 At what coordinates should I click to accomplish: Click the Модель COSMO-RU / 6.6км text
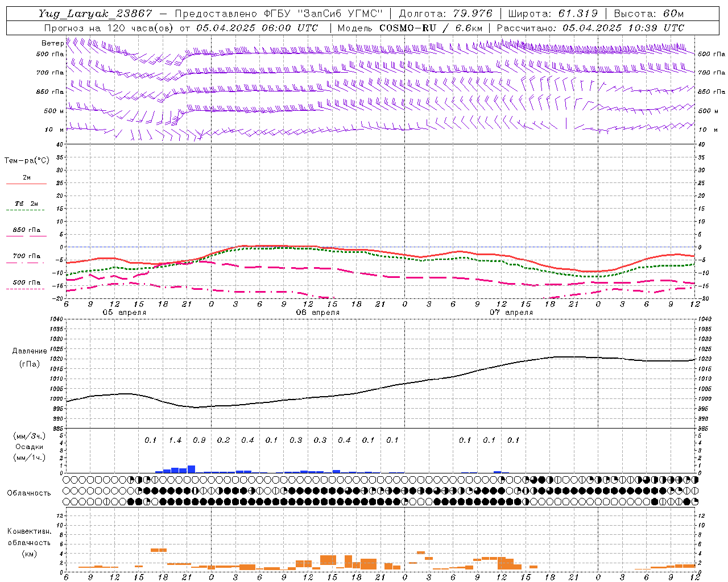point(410,28)
